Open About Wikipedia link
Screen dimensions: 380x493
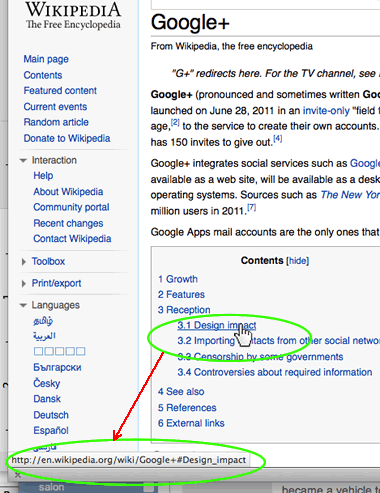click(68, 192)
